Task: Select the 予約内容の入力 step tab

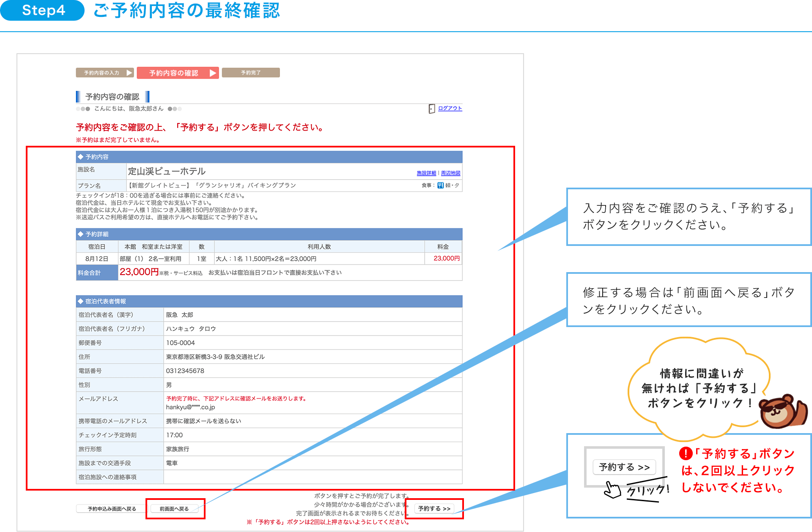Action: coord(104,73)
